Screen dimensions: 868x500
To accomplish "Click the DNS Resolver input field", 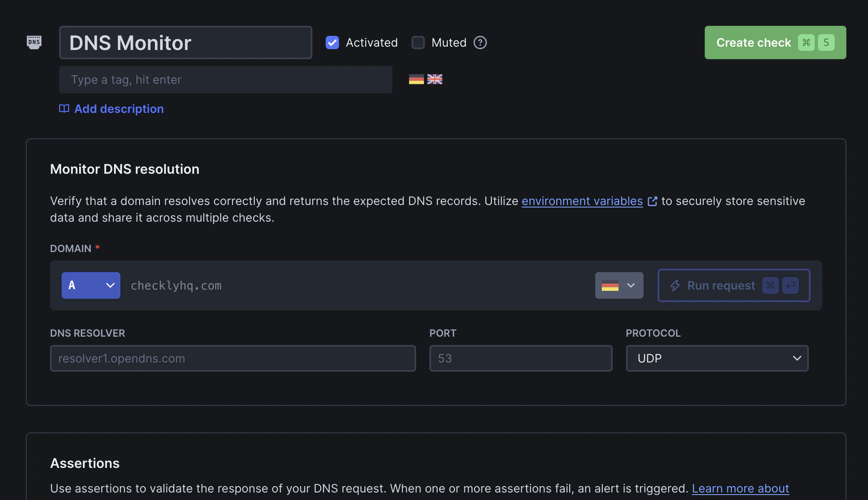I will 232,358.
